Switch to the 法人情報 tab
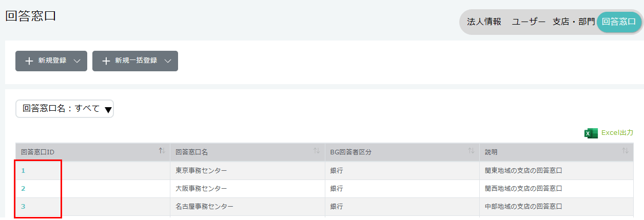644x220 pixels. click(x=484, y=22)
